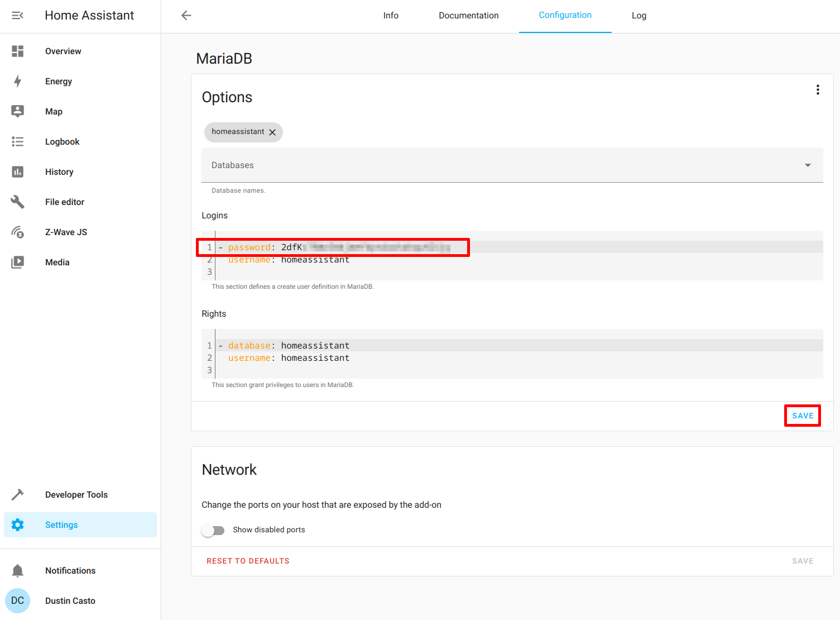Click the File editor wrench icon

click(x=18, y=202)
